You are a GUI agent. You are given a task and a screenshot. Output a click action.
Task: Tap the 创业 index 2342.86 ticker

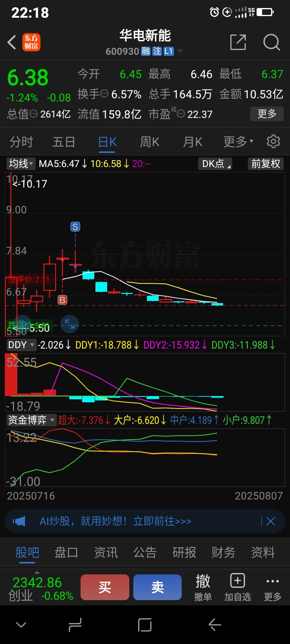(x=40, y=588)
